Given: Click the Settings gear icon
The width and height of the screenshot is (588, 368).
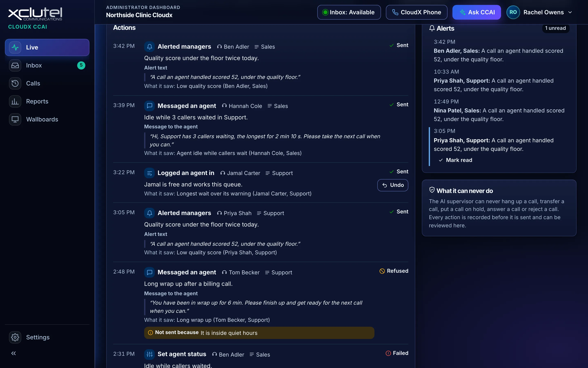Looking at the screenshot, I should [15, 337].
